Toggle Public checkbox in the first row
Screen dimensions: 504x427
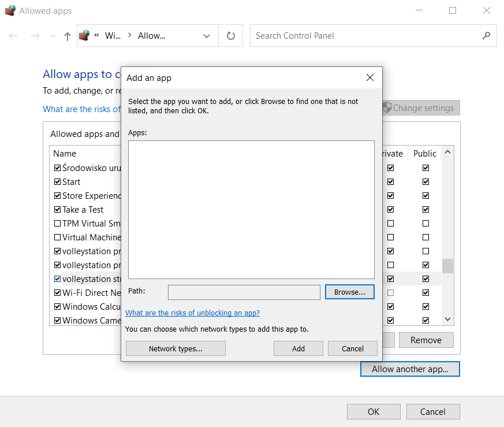[425, 168]
